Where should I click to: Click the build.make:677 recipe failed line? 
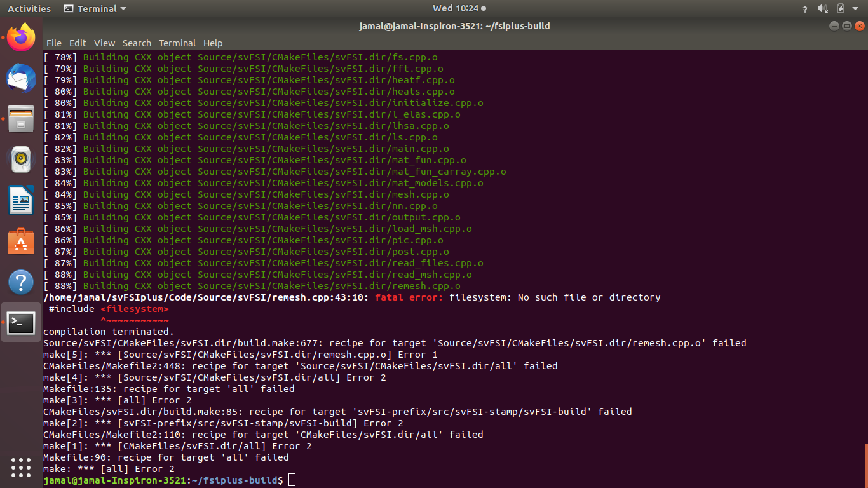pyautogui.click(x=395, y=343)
